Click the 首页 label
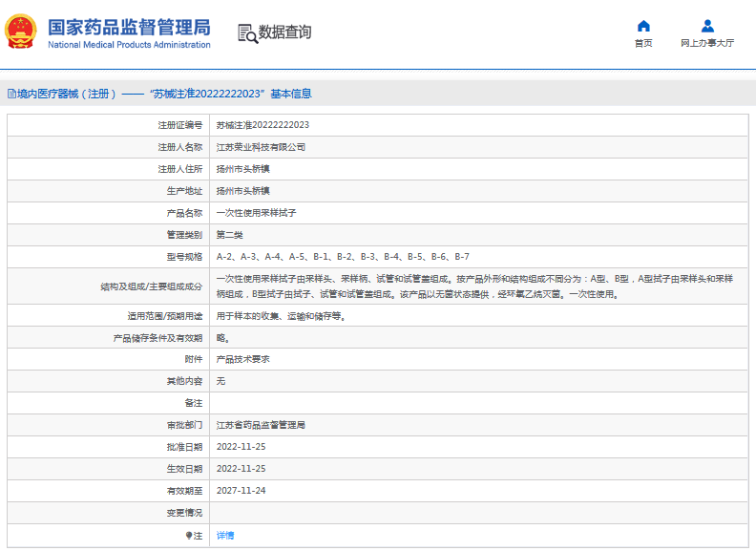The height and width of the screenshot is (551, 756). click(643, 43)
